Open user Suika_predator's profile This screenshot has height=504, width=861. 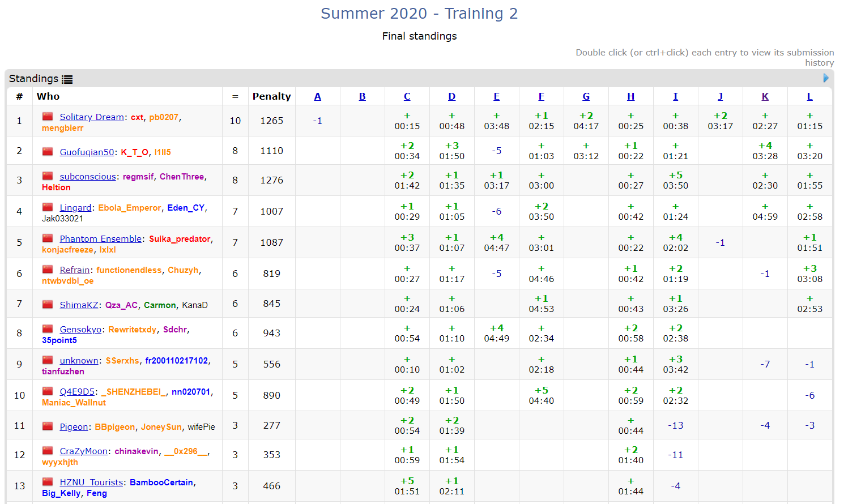[180, 239]
